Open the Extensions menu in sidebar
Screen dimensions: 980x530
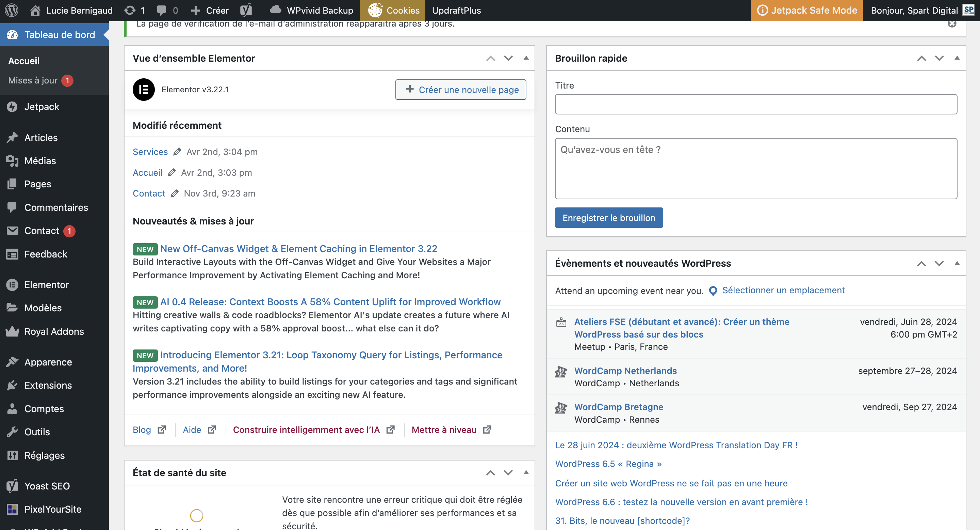(x=48, y=385)
